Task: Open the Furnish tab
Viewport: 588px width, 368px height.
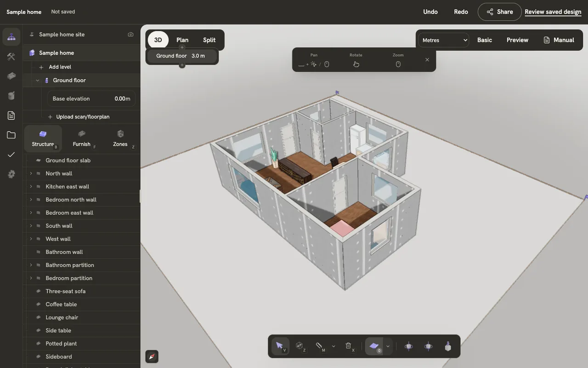Action: [82, 138]
